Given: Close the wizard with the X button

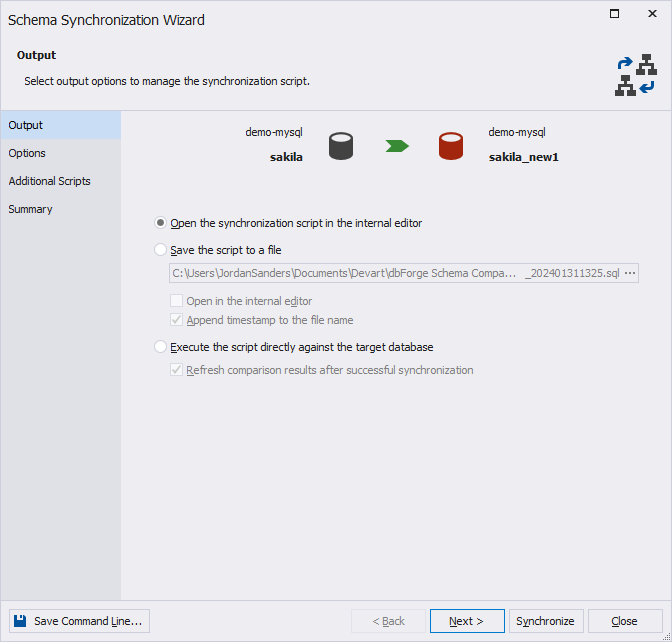Looking at the screenshot, I should coord(652,14).
